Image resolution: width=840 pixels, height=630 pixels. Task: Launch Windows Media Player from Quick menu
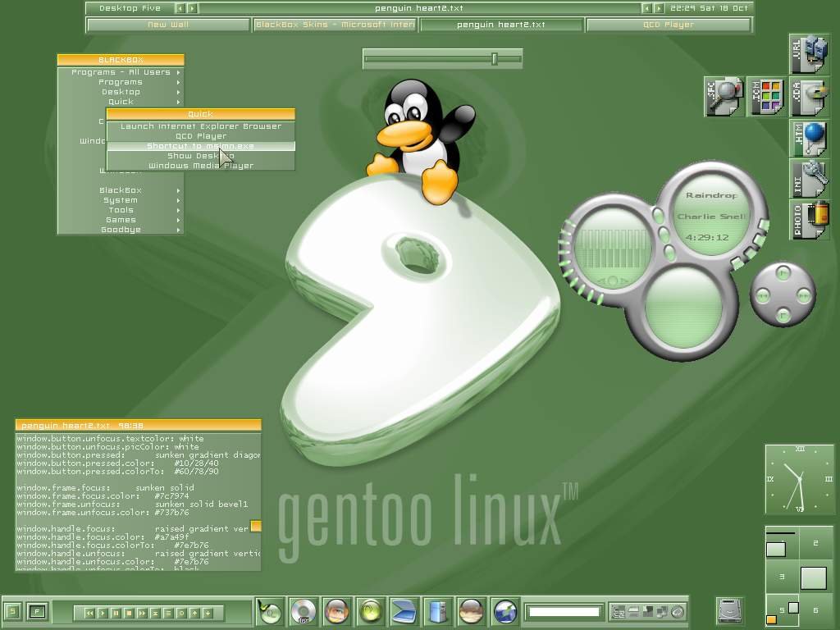click(201, 166)
